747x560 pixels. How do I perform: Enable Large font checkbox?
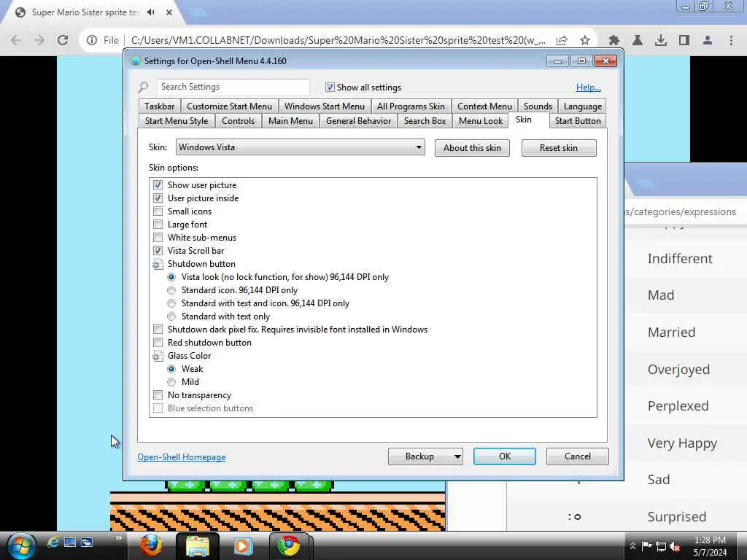[x=158, y=225]
